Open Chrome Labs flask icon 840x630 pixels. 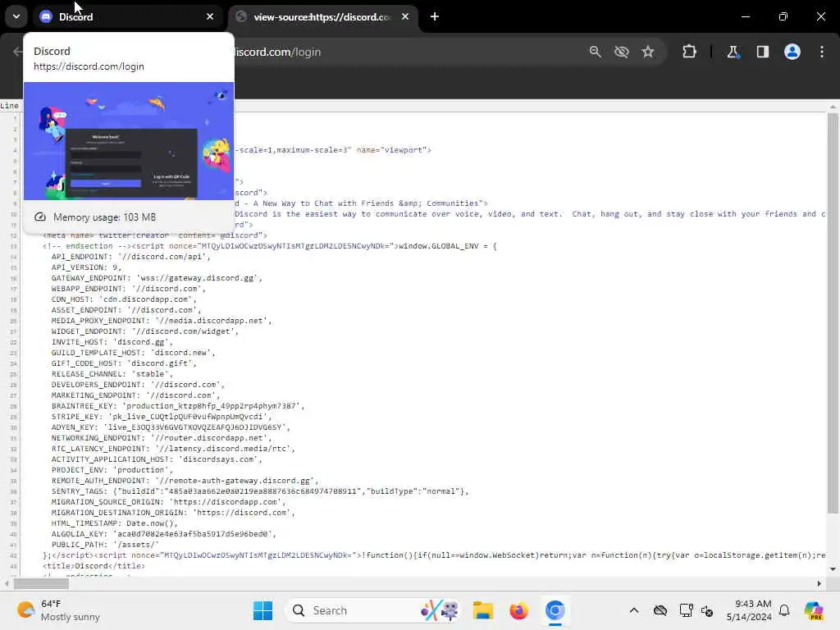(733, 52)
